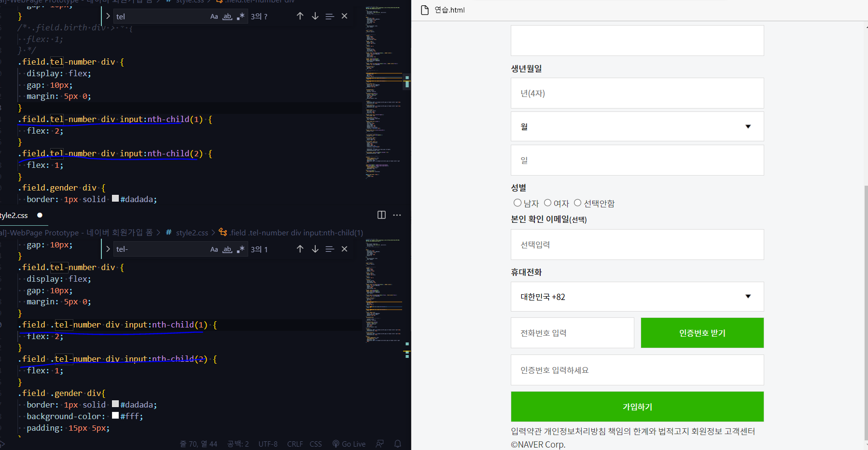Toggle Match Whole Word in bottom find widget

click(x=227, y=249)
